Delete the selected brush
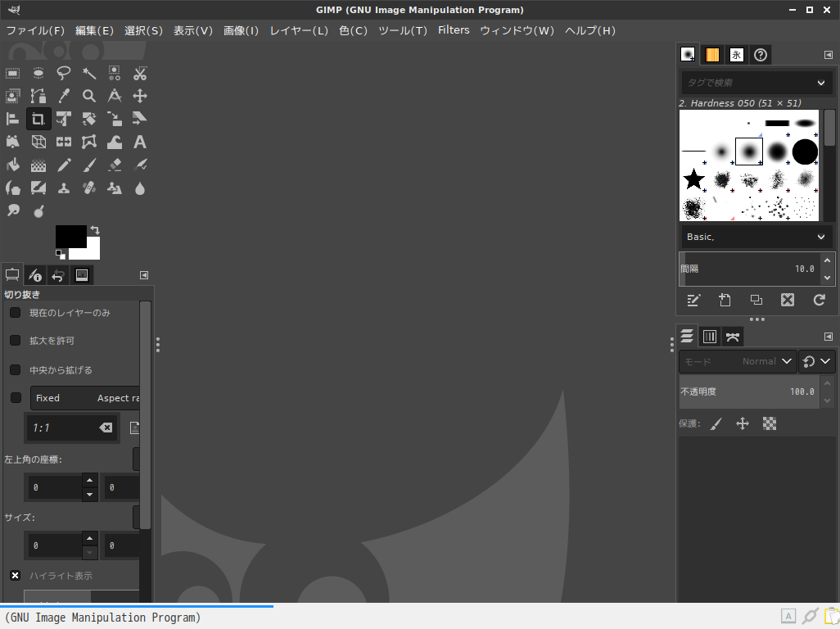Image resolution: width=840 pixels, height=629 pixels. pos(788,300)
